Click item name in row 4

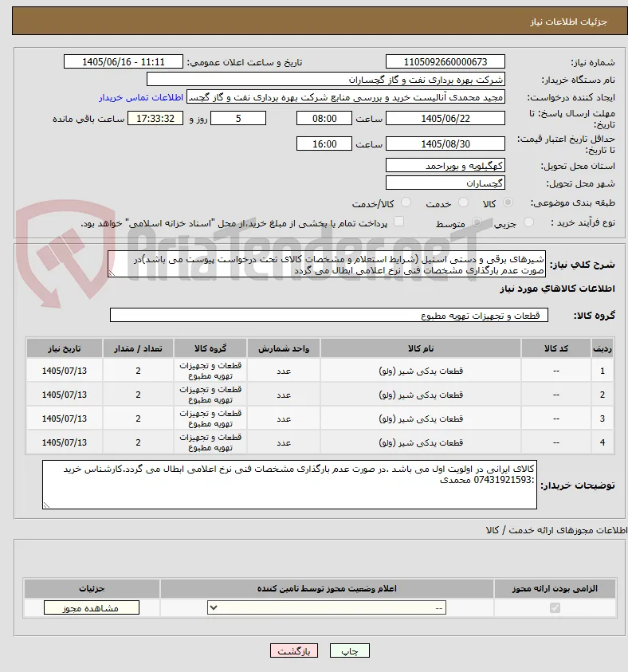[x=421, y=443]
